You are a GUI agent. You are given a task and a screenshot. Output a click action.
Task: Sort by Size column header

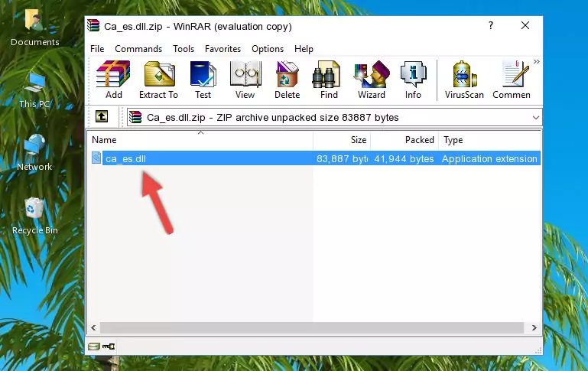(x=342, y=140)
